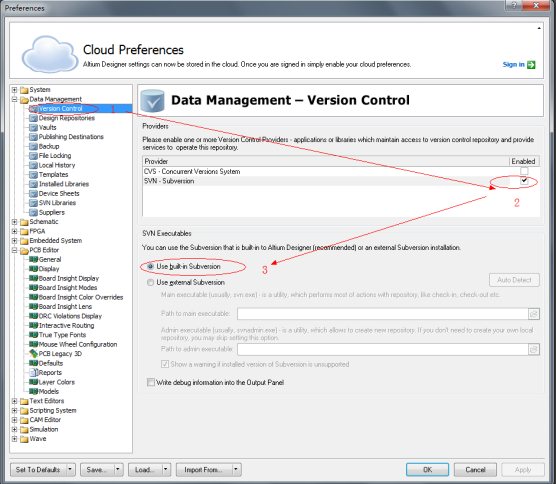
Task: Click the OK button
Action: coord(427,469)
